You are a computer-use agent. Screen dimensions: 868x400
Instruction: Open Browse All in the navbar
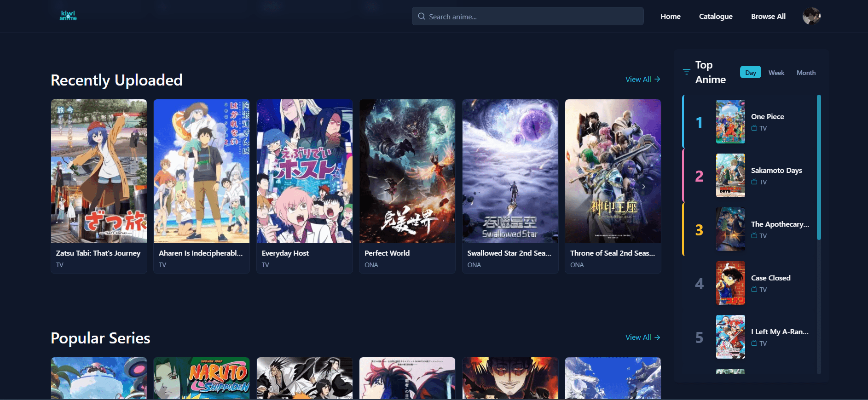coord(768,16)
